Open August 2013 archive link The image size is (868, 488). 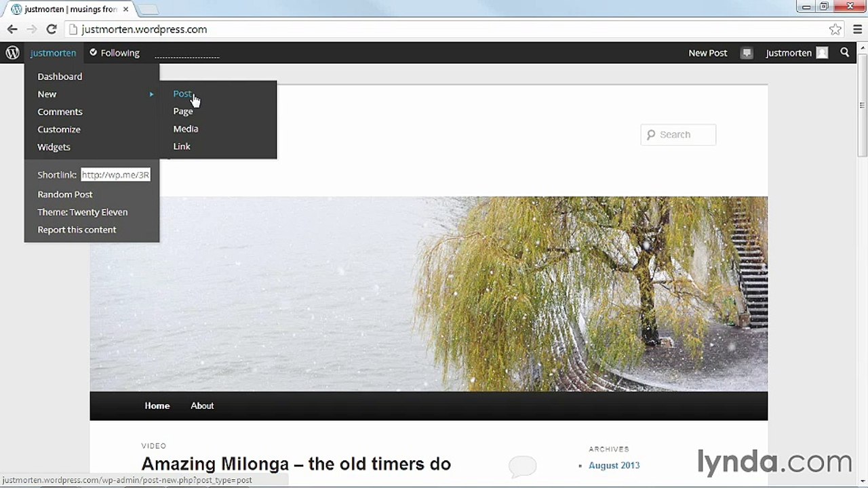[x=614, y=466]
